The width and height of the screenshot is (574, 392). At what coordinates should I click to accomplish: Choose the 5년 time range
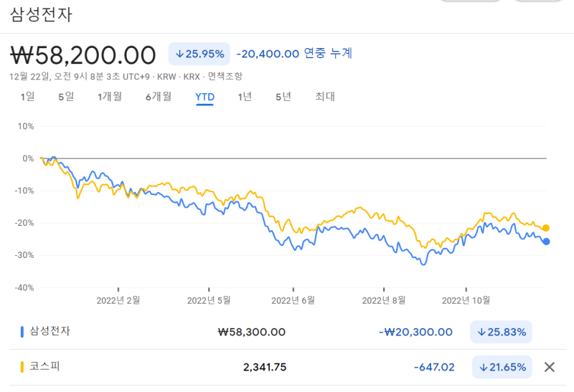pos(283,97)
